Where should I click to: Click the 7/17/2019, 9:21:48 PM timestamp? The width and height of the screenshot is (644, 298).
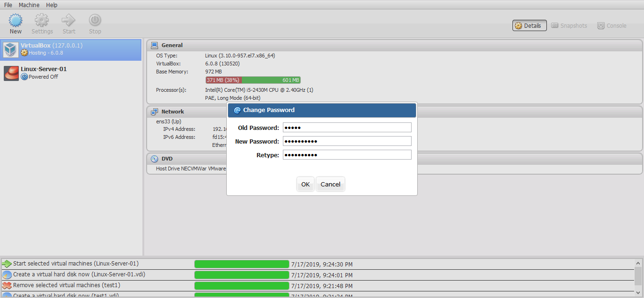coord(322,286)
